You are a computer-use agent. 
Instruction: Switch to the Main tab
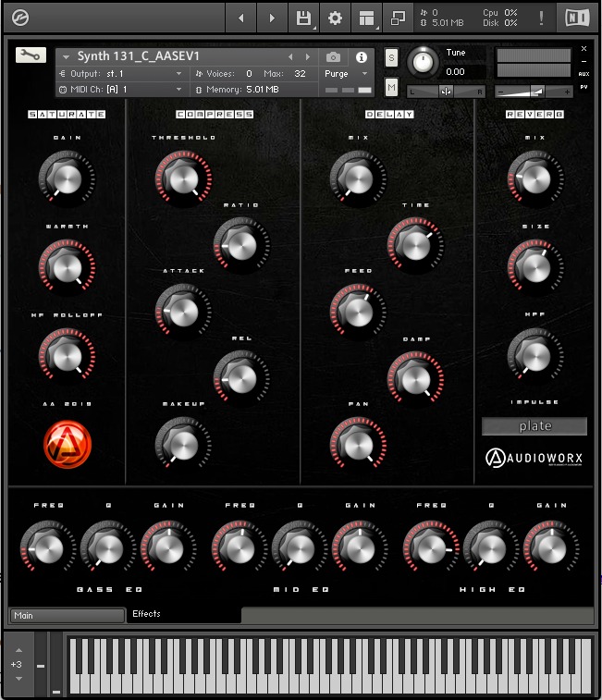point(67,616)
